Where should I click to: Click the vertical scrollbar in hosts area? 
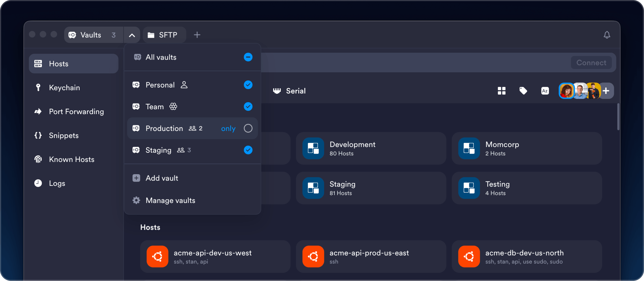click(x=618, y=117)
